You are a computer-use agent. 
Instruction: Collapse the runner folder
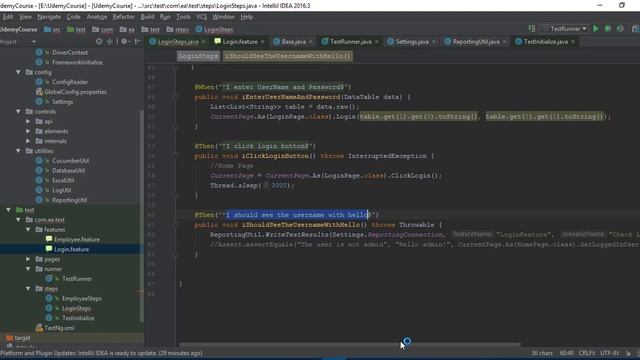point(28,269)
